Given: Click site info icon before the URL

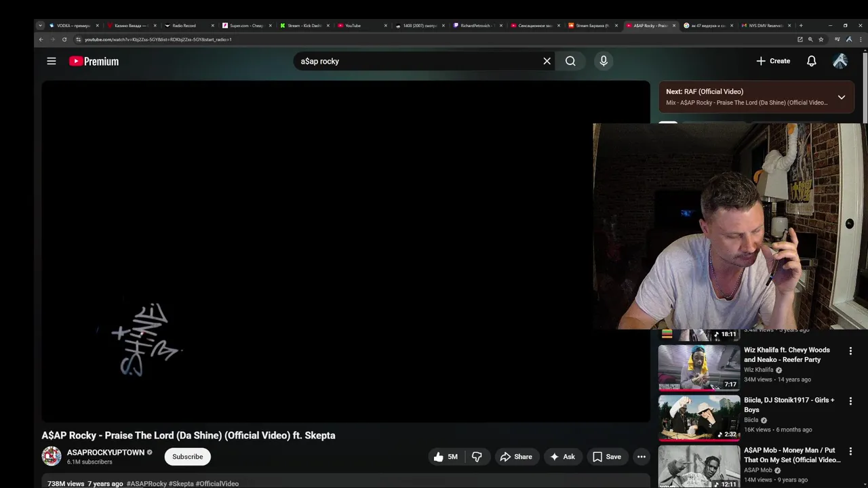Looking at the screenshot, I should 78,39.
